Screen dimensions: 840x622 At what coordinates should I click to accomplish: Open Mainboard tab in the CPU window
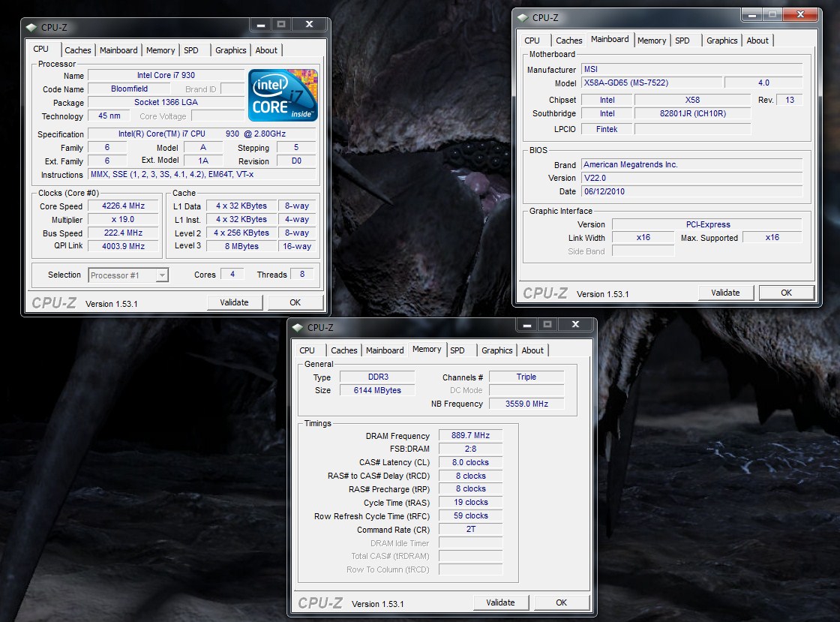coord(118,50)
